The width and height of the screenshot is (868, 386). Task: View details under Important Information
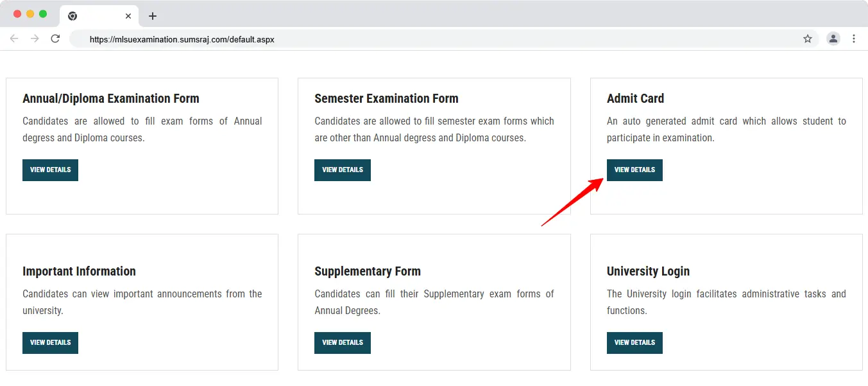[x=50, y=343]
